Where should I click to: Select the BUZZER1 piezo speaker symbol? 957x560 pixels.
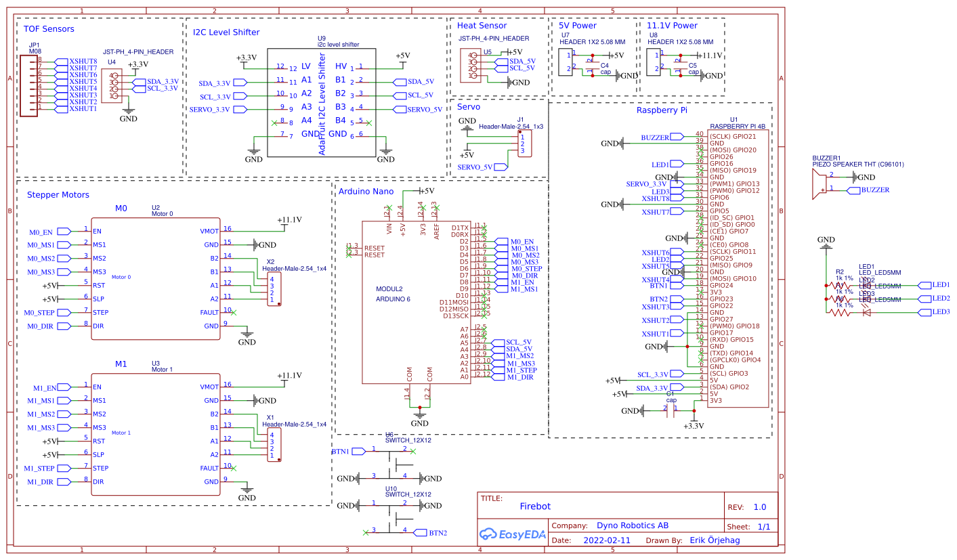(820, 184)
